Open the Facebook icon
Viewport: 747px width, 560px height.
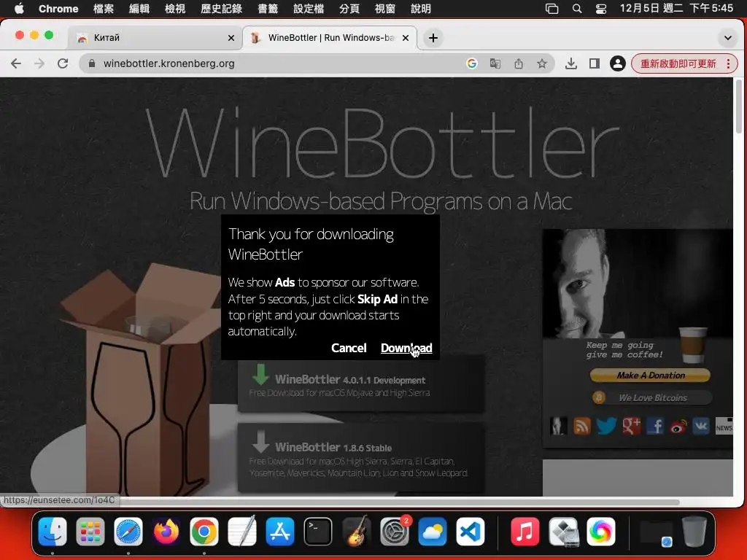[x=655, y=426]
